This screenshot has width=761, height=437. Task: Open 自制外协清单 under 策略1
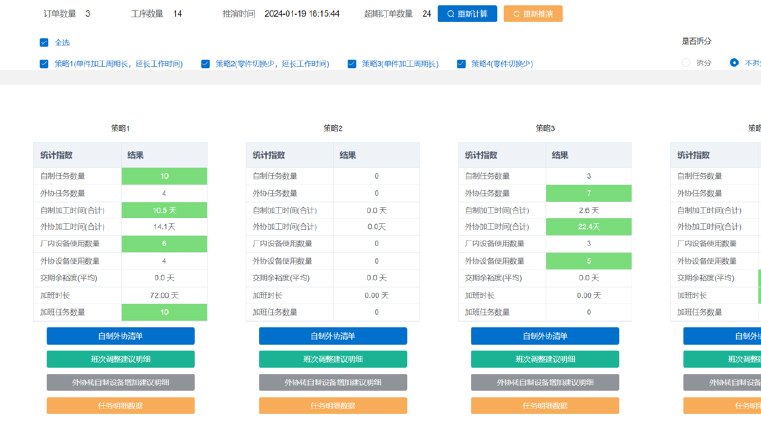click(120, 336)
